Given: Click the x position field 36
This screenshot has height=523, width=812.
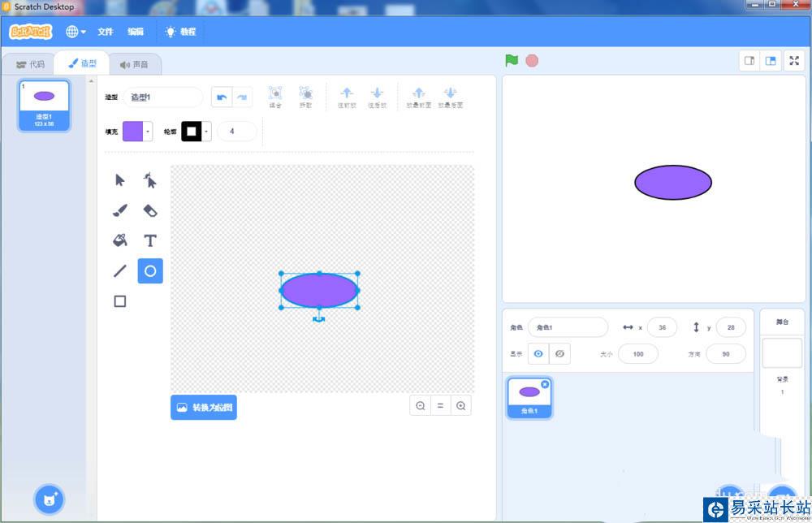Looking at the screenshot, I should click(662, 327).
